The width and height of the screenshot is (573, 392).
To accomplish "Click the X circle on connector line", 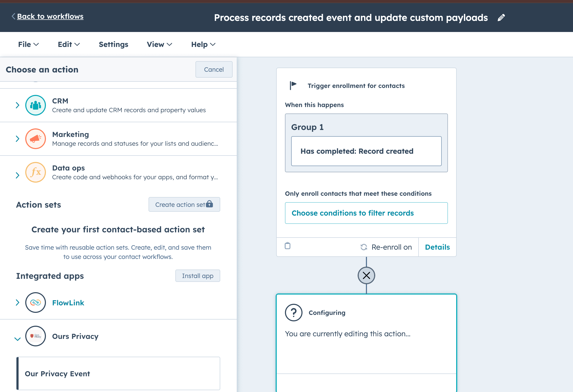I will click(366, 275).
